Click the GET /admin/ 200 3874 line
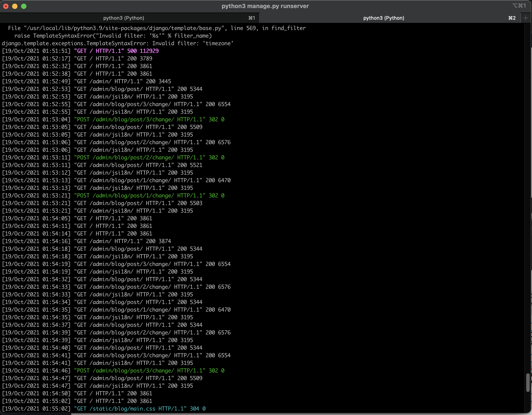Viewport: 532px width, 415px height. (86, 241)
